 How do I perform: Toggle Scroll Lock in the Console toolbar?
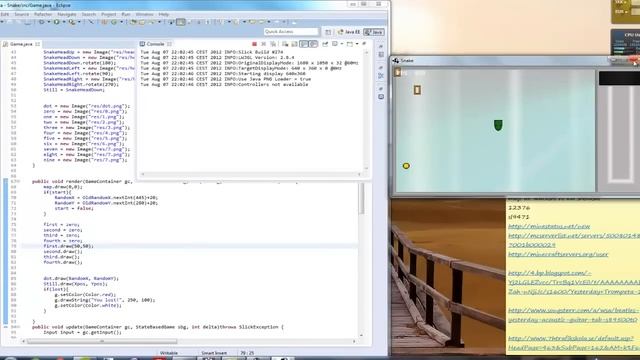[294, 44]
